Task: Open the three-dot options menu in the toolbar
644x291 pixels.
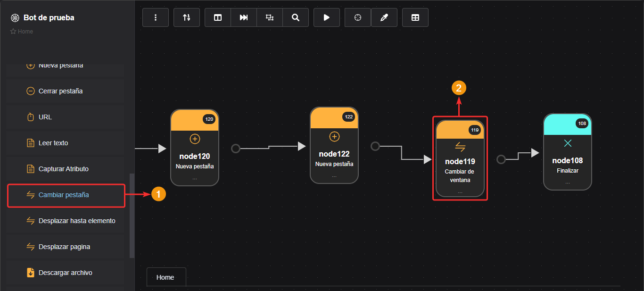Action: point(156,17)
